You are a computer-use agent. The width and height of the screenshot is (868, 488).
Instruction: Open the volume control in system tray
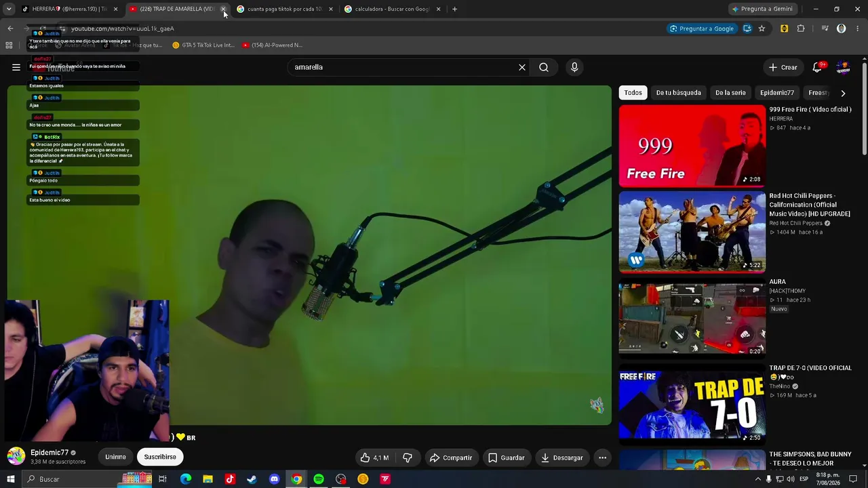pyautogui.click(x=790, y=479)
